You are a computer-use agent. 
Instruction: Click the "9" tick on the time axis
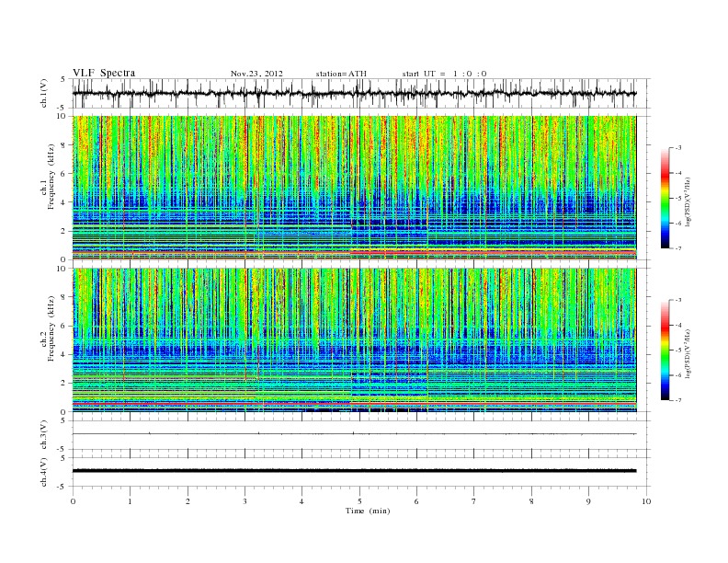point(588,501)
